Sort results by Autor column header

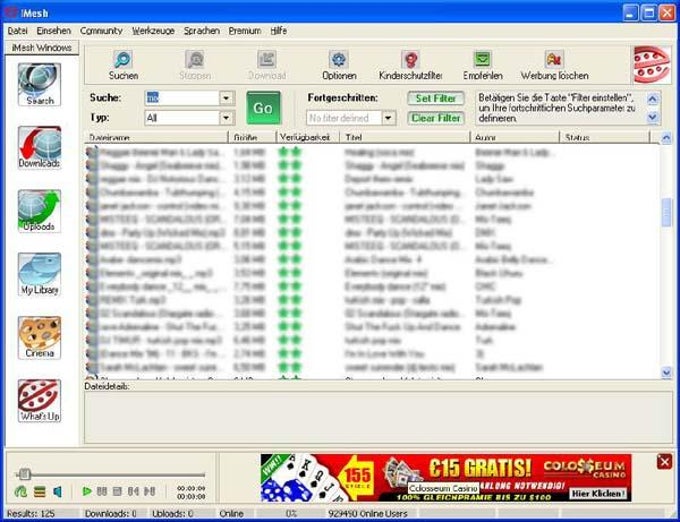tap(516, 137)
